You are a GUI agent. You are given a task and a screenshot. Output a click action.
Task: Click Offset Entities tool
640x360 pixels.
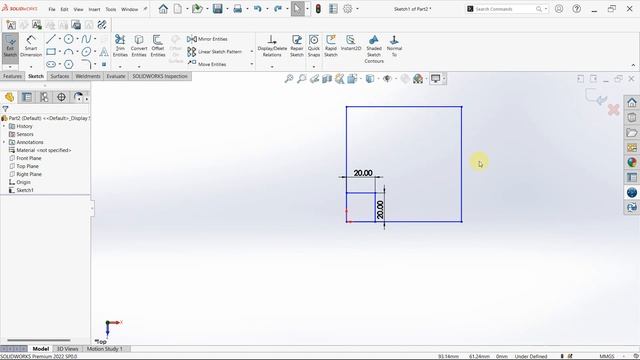coord(158,46)
